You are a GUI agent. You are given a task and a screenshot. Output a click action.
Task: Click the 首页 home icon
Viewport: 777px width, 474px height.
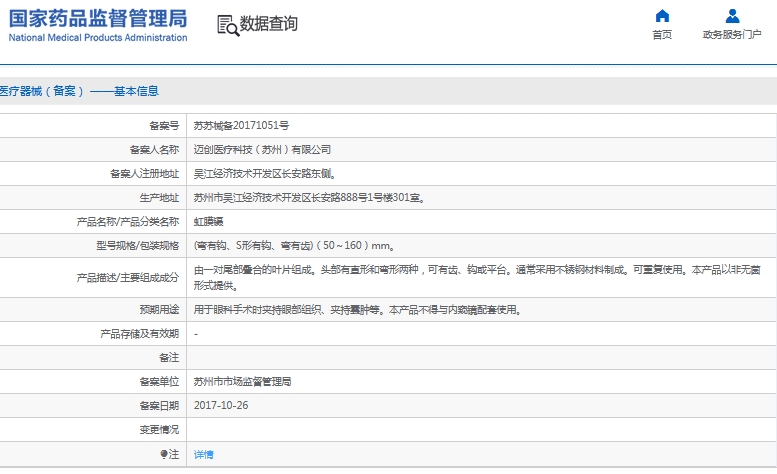coord(662,16)
